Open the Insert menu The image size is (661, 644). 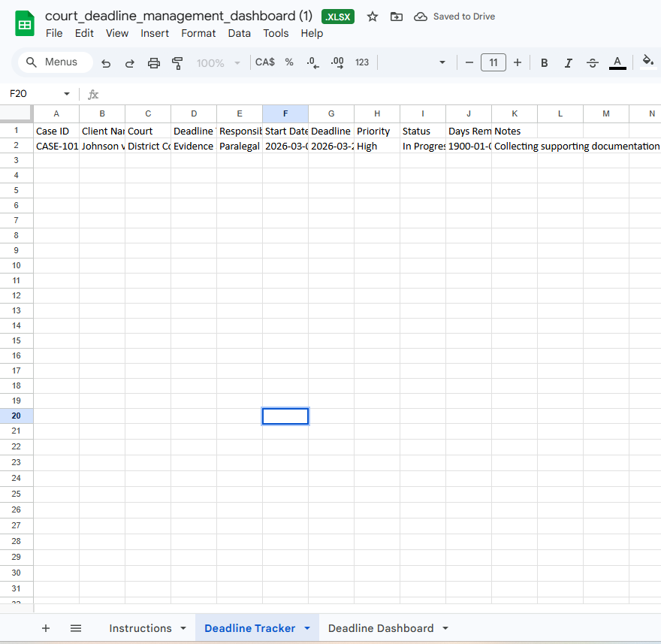[x=155, y=33]
